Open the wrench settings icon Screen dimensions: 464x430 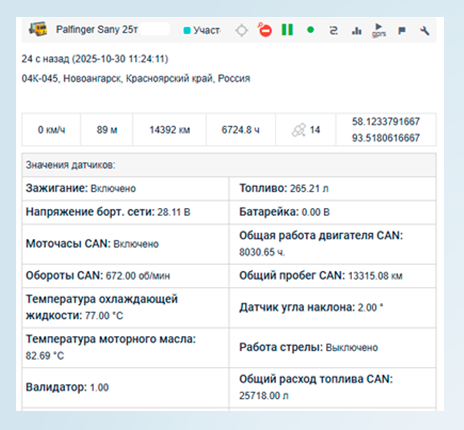pyautogui.click(x=425, y=31)
